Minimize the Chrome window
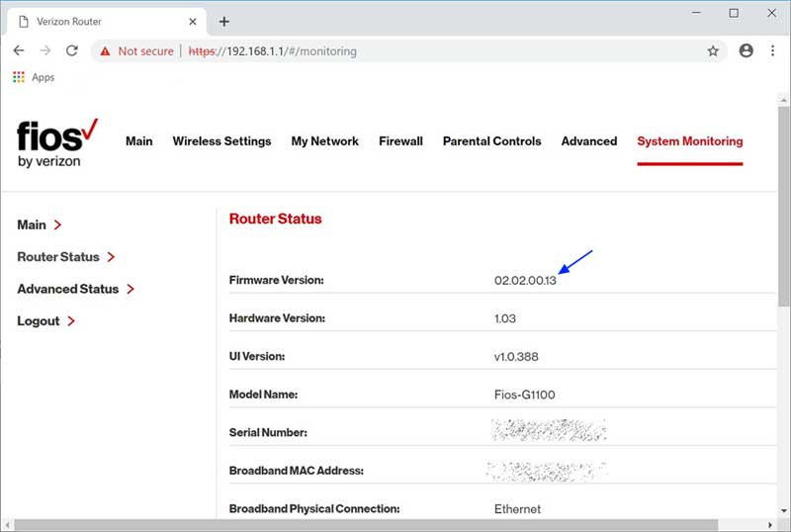Screen dimensions: 791x532 point(696,13)
